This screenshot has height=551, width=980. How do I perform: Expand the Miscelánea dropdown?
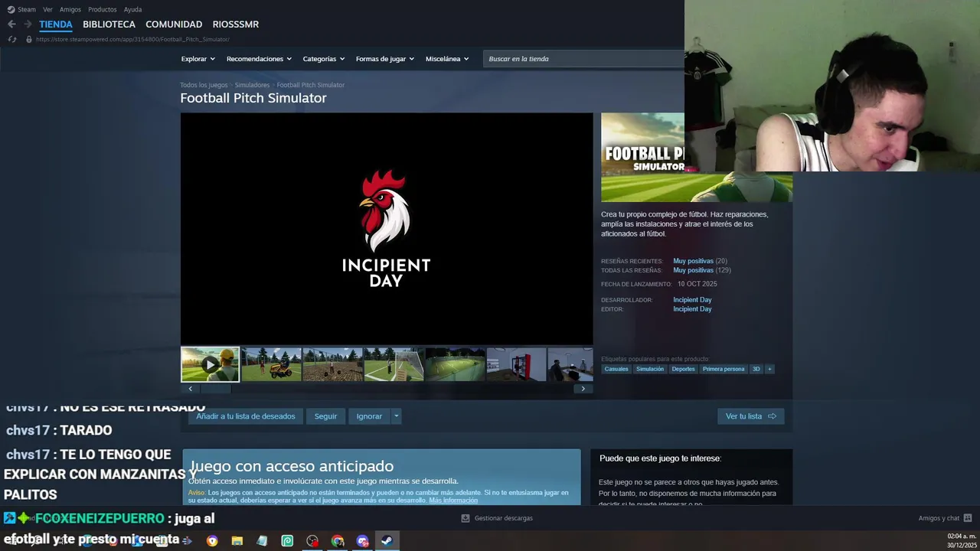coord(447,59)
